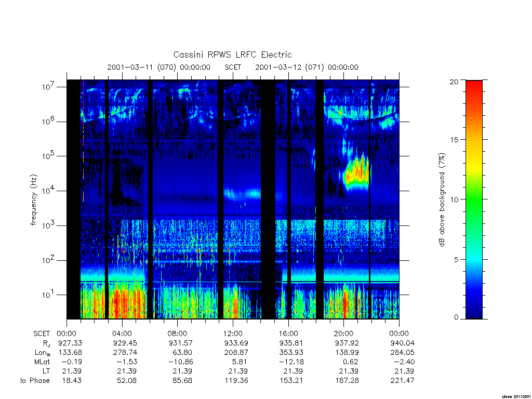Click the color bar tick label "20"
532x399 pixels.
coord(454,82)
